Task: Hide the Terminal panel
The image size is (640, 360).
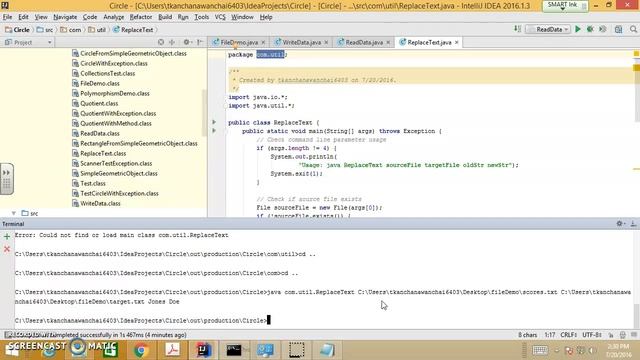Action: pyautogui.click(x=633, y=224)
